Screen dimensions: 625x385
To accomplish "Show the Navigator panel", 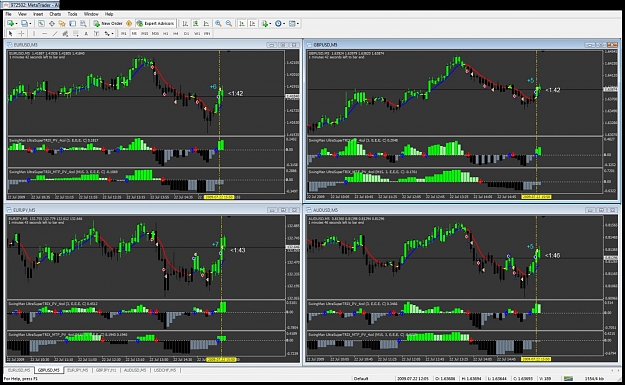I will coord(62,24).
